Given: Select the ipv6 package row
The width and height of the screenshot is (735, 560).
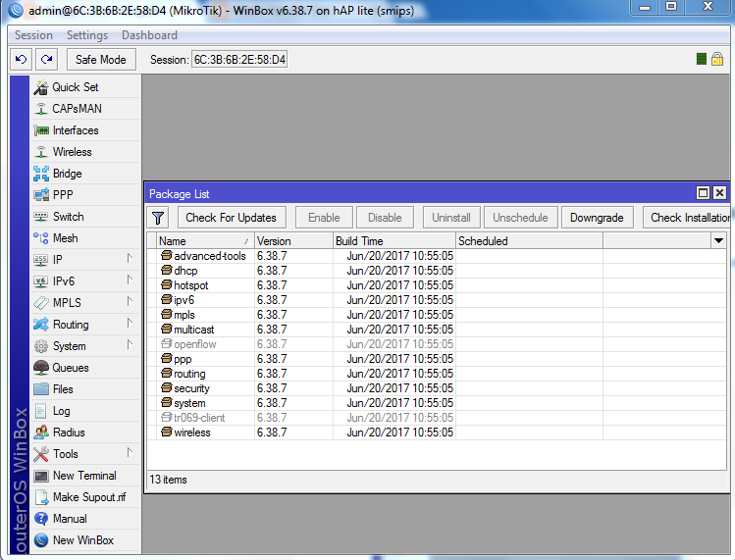Looking at the screenshot, I should pyautogui.click(x=437, y=300).
